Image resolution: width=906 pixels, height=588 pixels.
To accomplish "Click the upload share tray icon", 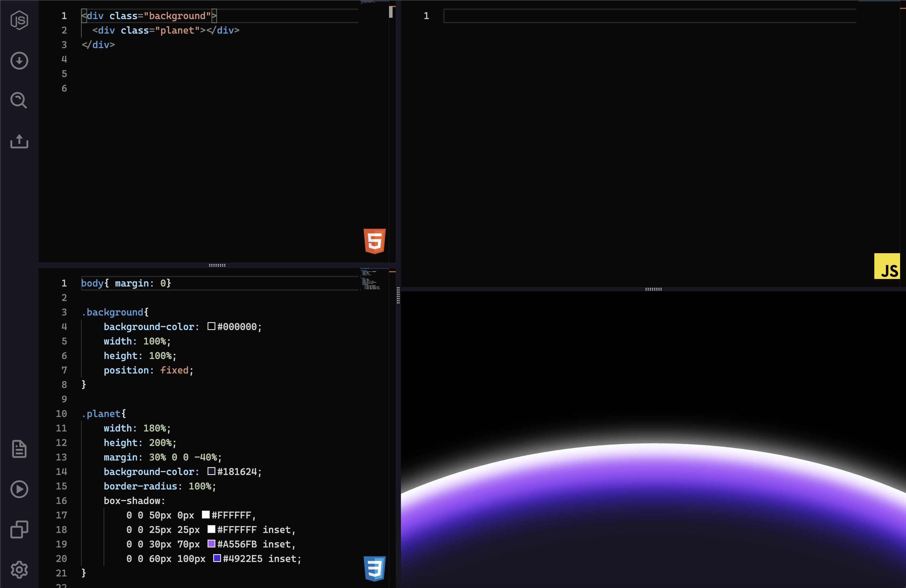I will click(19, 141).
